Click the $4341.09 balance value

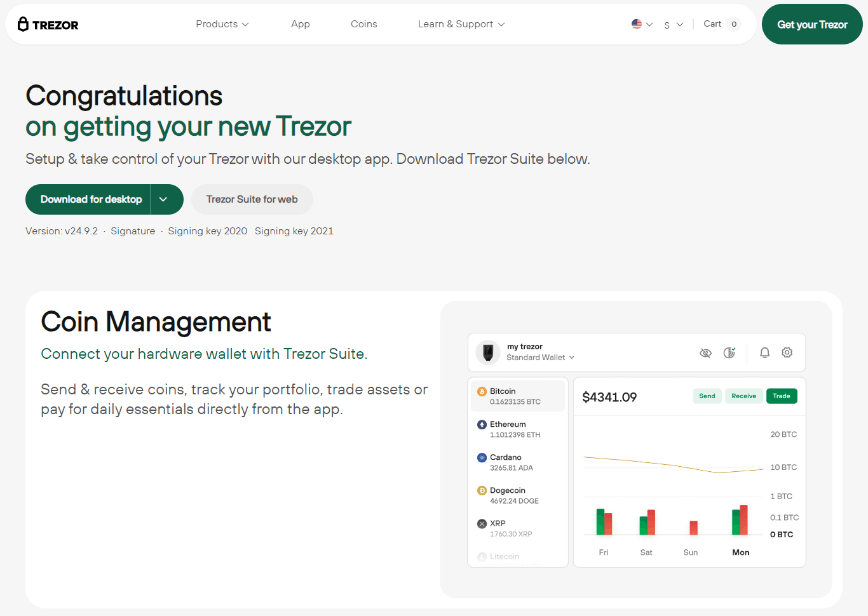pos(609,397)
